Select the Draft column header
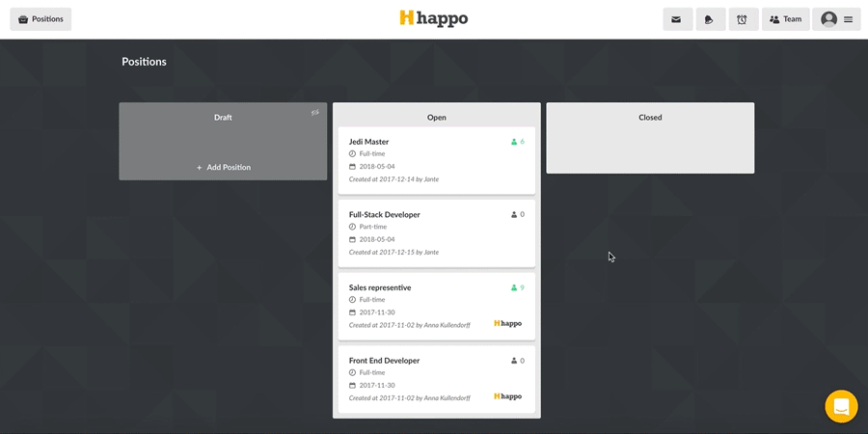This screenshot has width=868, height=434. click(x=223, y=118)
